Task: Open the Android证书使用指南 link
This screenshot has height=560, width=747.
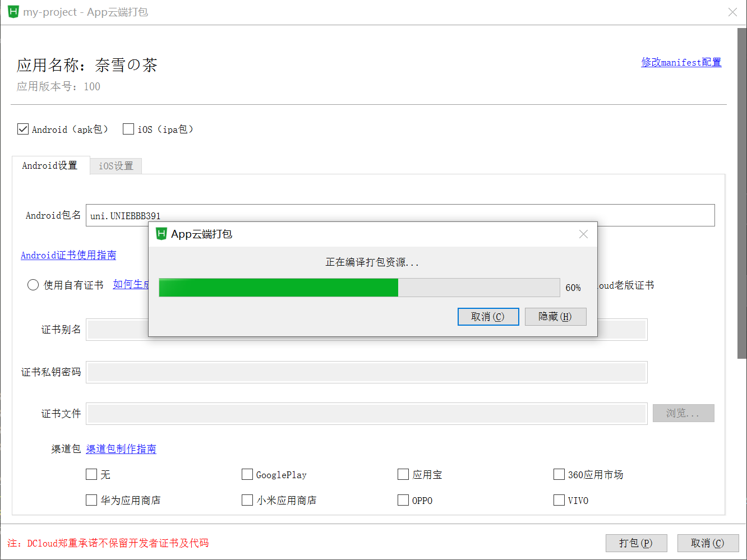Action: click(x=68, y=255)
